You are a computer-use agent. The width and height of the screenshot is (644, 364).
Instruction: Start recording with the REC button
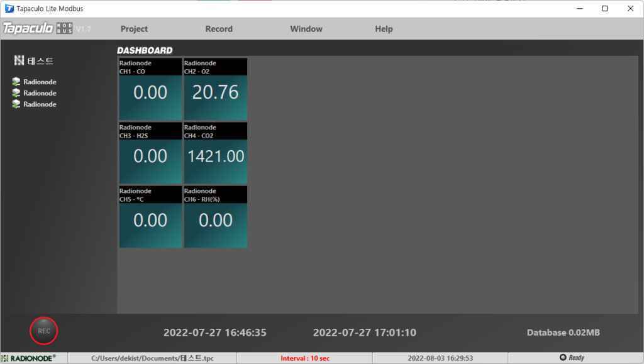[43, 331]
